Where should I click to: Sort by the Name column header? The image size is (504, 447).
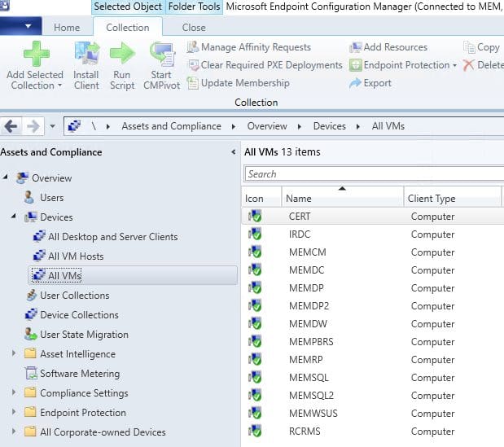(x=343, y=196)
